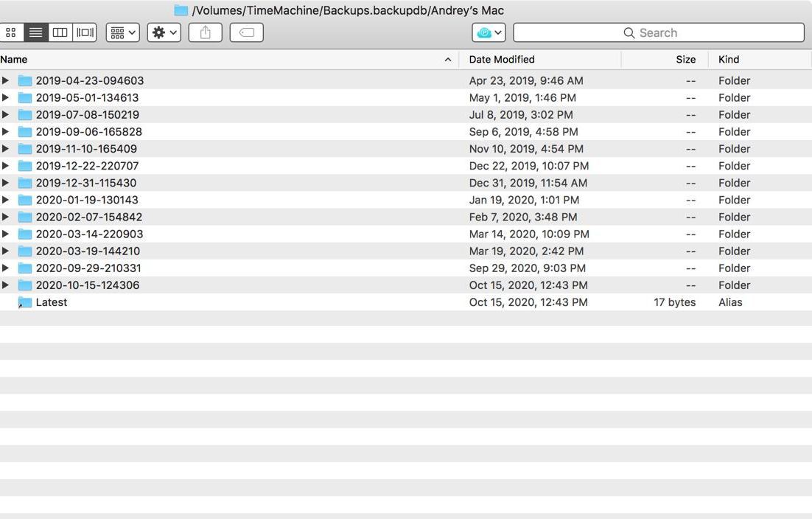The height and width of the screenshot is (519, 812).
Task: Select the folder icon of 2019-11-10-165409
Action: click(25, 149)
